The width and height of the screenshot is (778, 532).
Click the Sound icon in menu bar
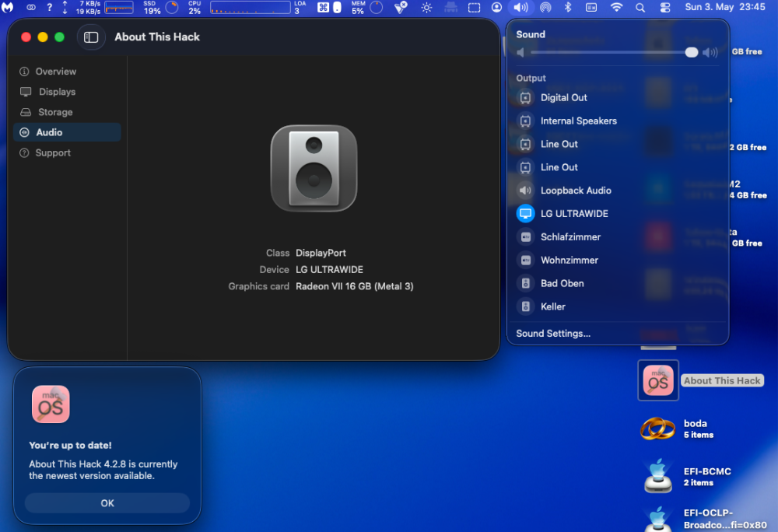521,8
